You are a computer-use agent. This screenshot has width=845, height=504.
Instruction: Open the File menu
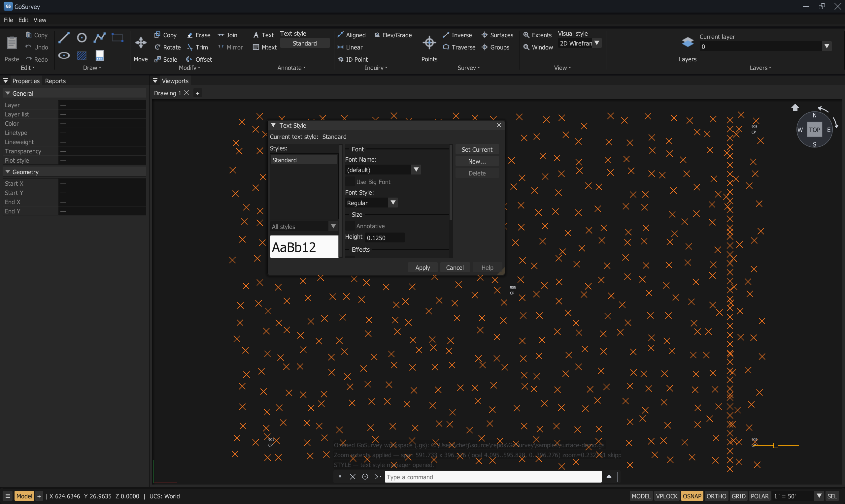(8, 20)
